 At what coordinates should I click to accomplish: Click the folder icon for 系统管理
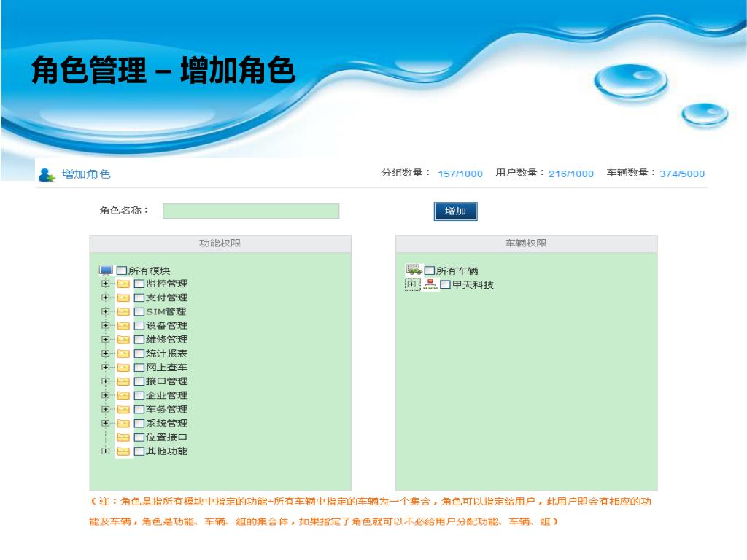(123, 424)
